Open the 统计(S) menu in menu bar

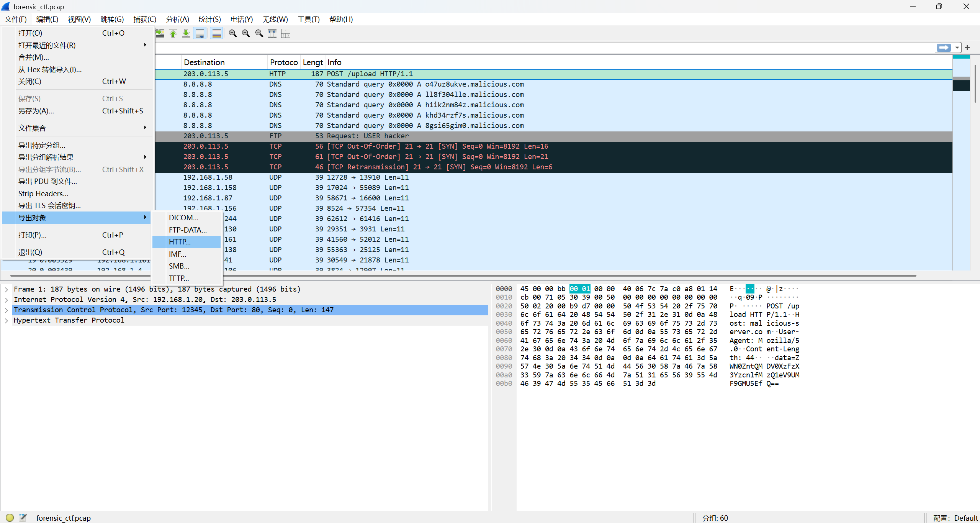(x=209, y=19)
